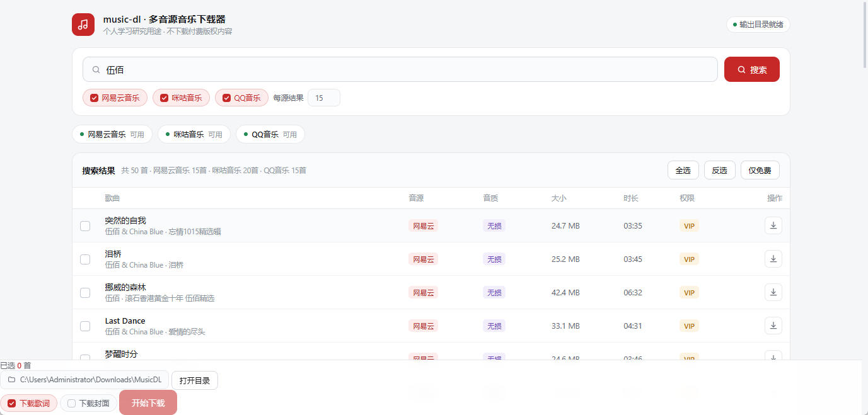868x415 pixels.
Task: Click the QQ音乐 可用 status chip
Action: [270, 134]
